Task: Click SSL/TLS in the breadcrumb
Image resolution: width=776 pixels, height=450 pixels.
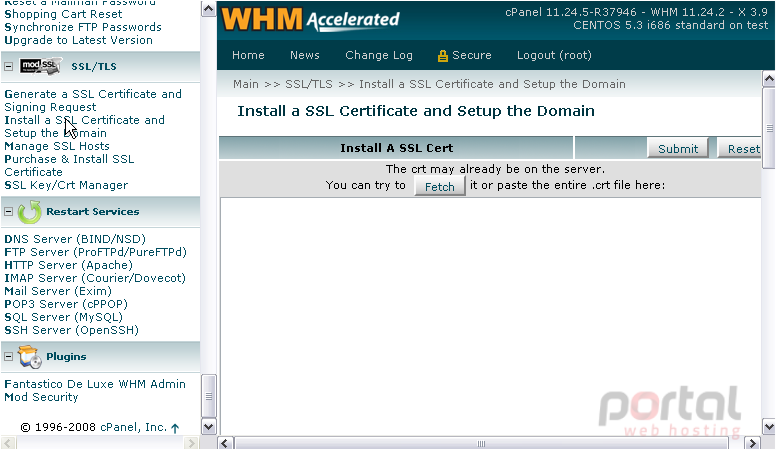Action: click(309, 84)
